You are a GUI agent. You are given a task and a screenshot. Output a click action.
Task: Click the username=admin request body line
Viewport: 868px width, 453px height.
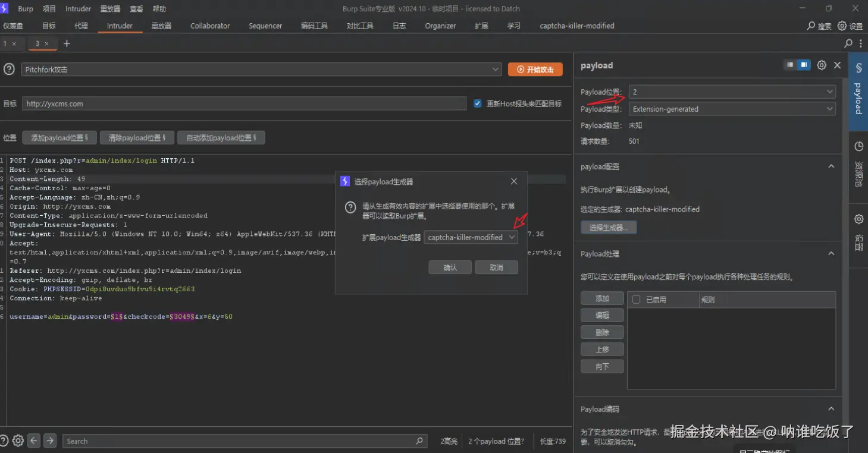pos(121,317)
